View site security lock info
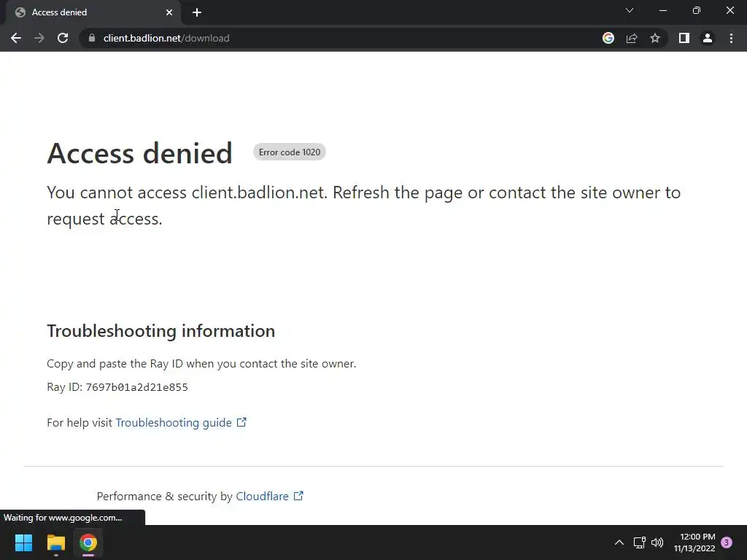 coord(92,38)
